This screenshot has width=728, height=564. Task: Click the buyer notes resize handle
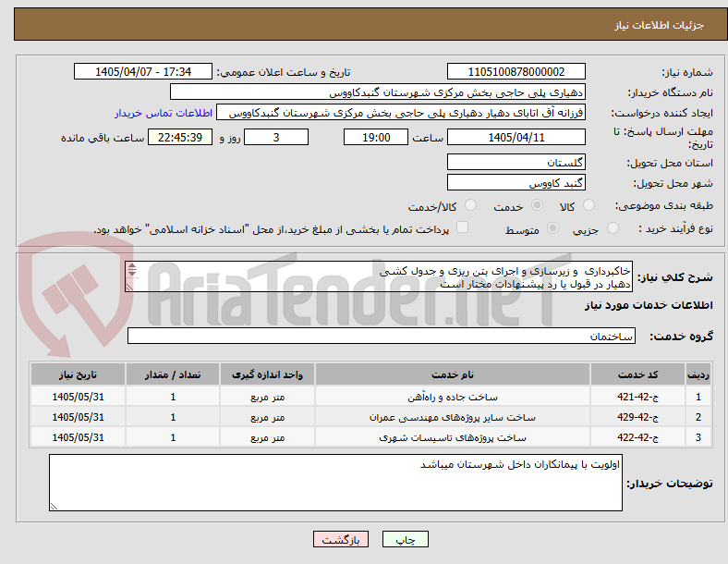tap(54, 507)
